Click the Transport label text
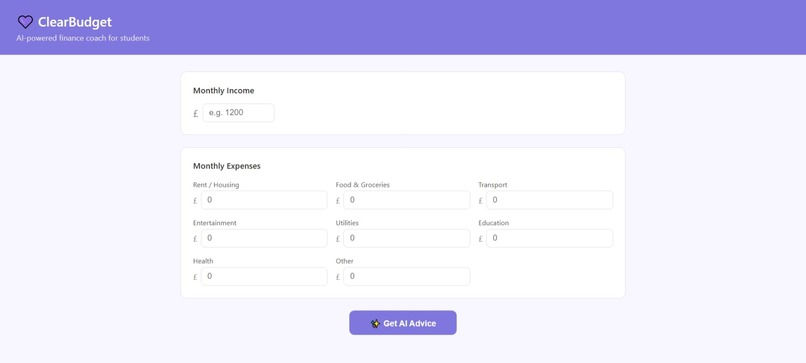The width and height of the screenshot is (806, 363). click(493, 185)
